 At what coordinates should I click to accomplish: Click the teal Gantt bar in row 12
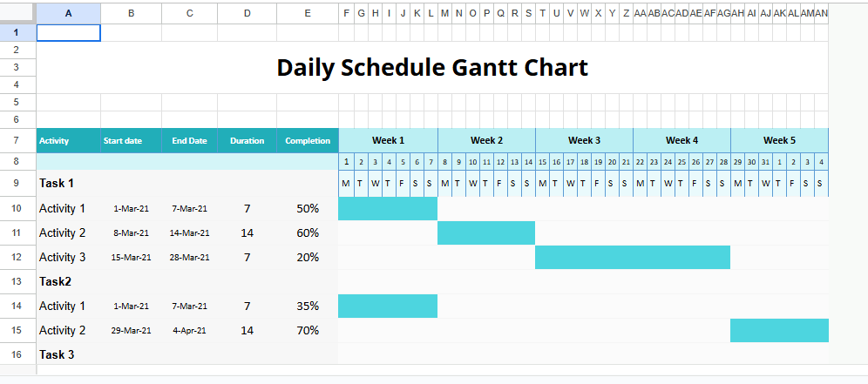[x=632, y=257]
